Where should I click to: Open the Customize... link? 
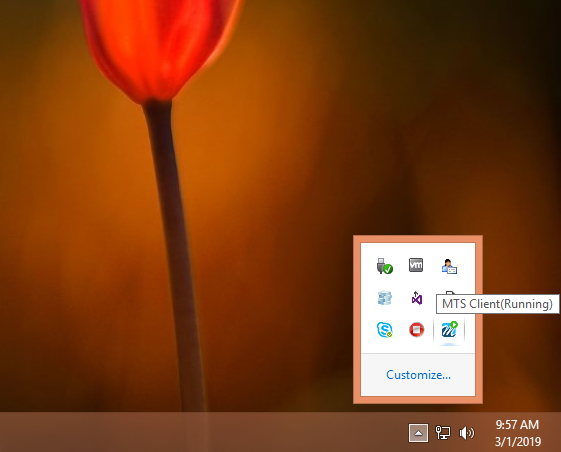(418, 375)
